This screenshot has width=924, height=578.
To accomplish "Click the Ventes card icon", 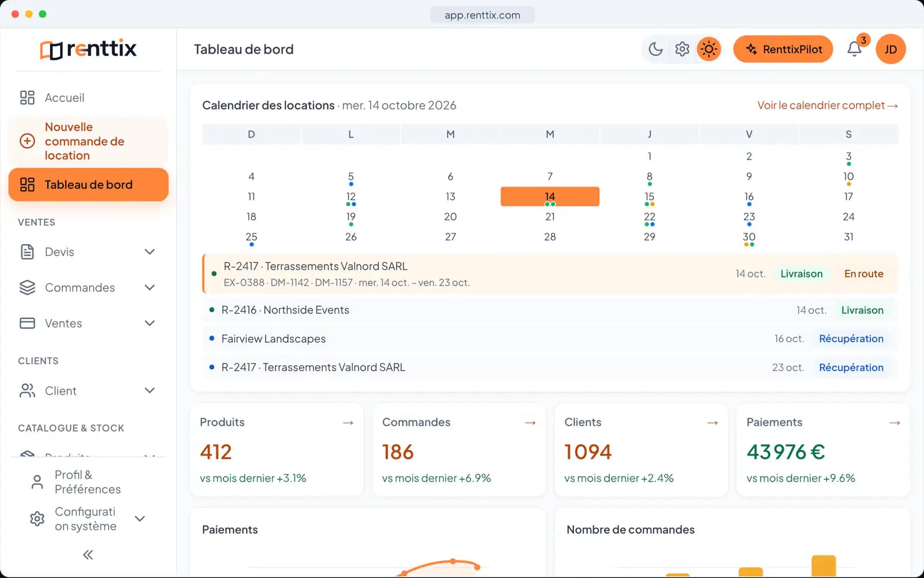I will click(27, 323).
